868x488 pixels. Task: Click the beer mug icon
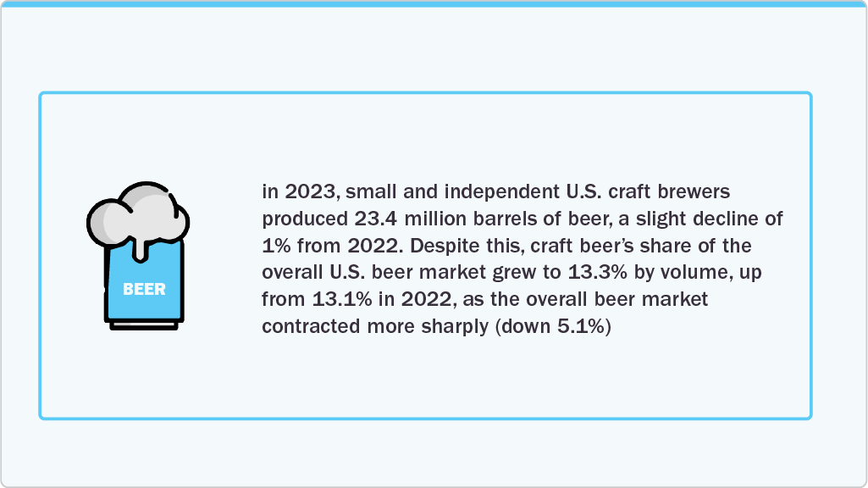pos(139,256)
